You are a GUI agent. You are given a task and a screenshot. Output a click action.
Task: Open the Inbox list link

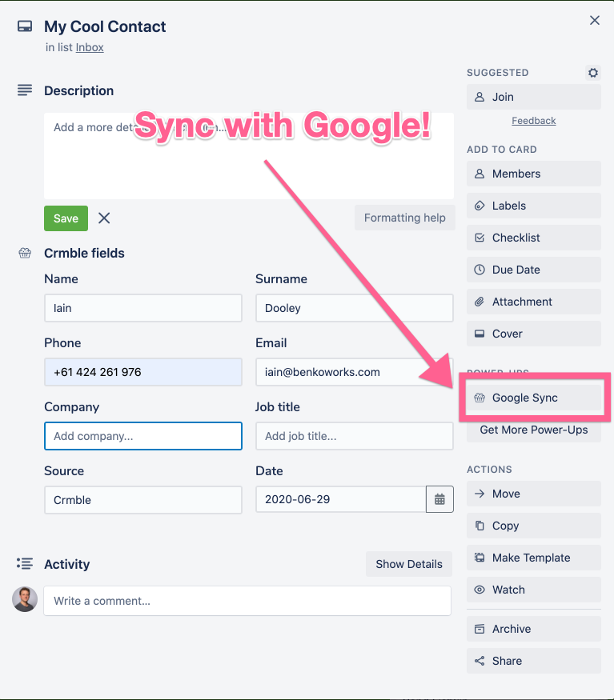tap(90, 47)
